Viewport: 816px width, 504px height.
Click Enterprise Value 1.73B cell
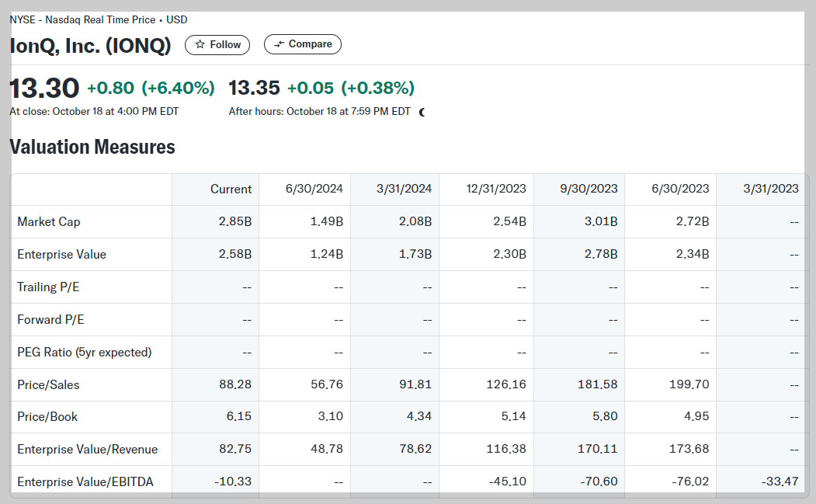point(415,254)
